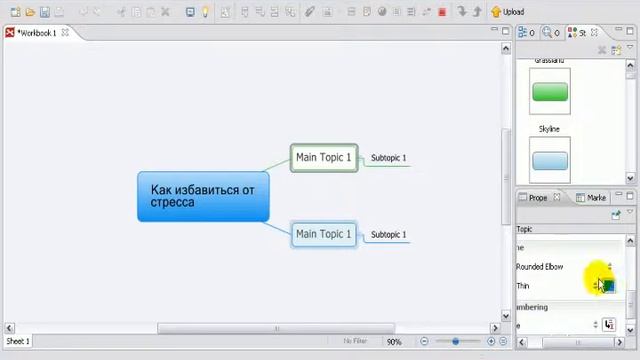Pick the line color swatch
This screenshot has height=360, width=640.
click(609, 285)
